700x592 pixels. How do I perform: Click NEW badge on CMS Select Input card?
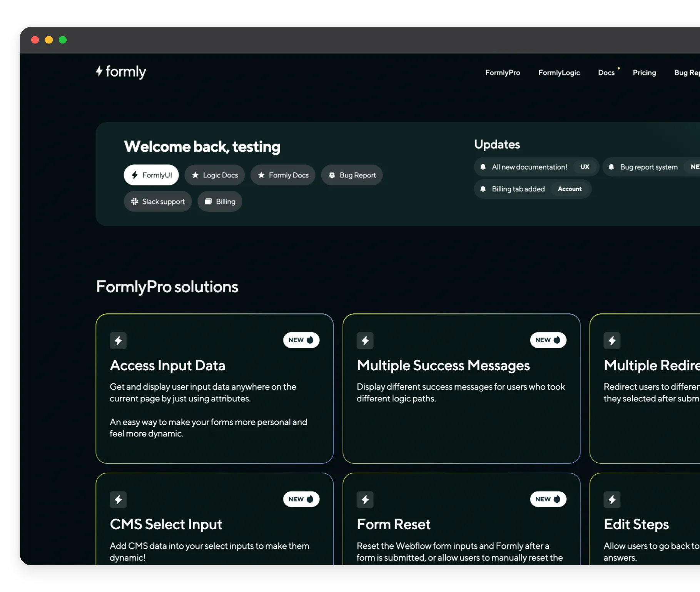301,499
